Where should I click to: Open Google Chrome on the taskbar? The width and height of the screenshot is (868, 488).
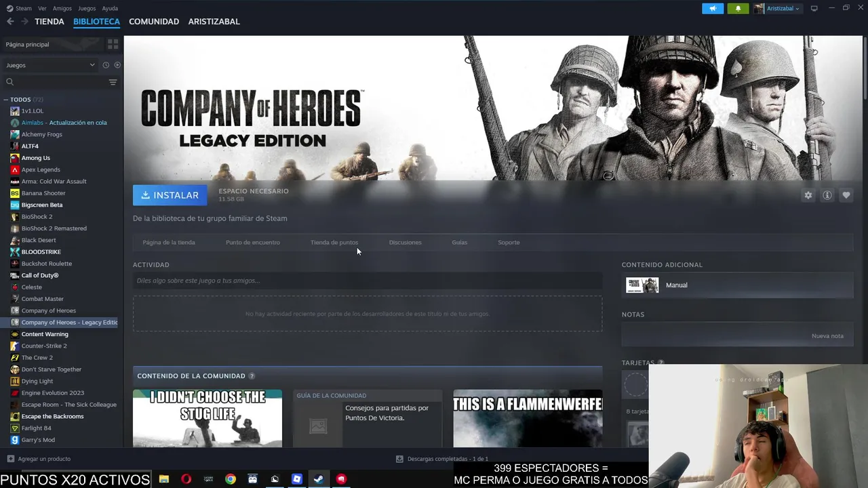coord(231,479)
